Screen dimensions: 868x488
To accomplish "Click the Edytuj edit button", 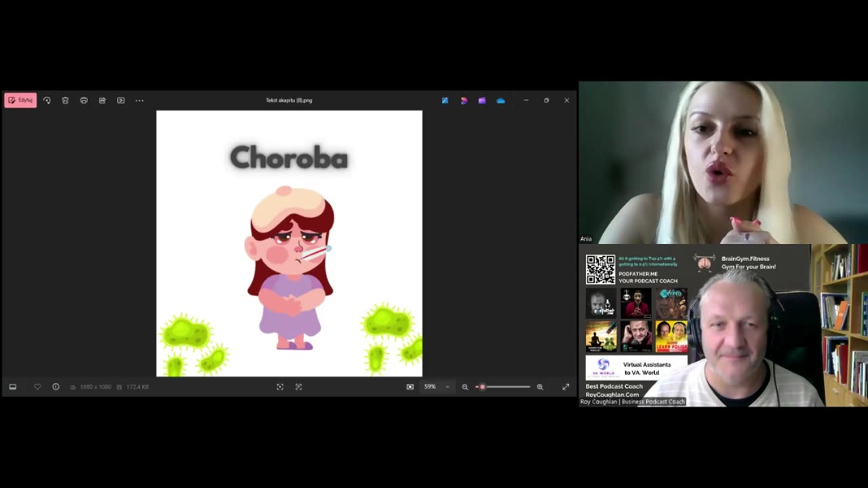I will tap(20, 100).
